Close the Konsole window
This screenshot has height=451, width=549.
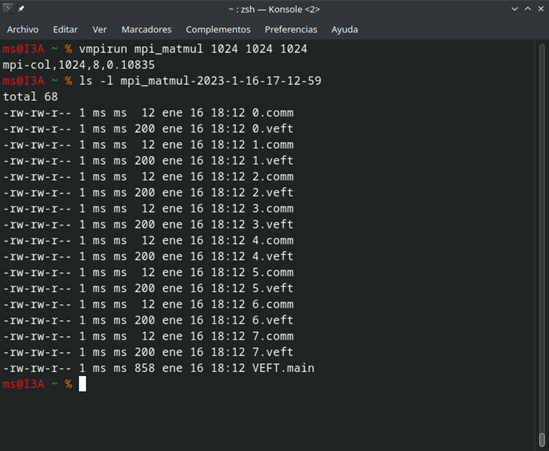[541, 9]
